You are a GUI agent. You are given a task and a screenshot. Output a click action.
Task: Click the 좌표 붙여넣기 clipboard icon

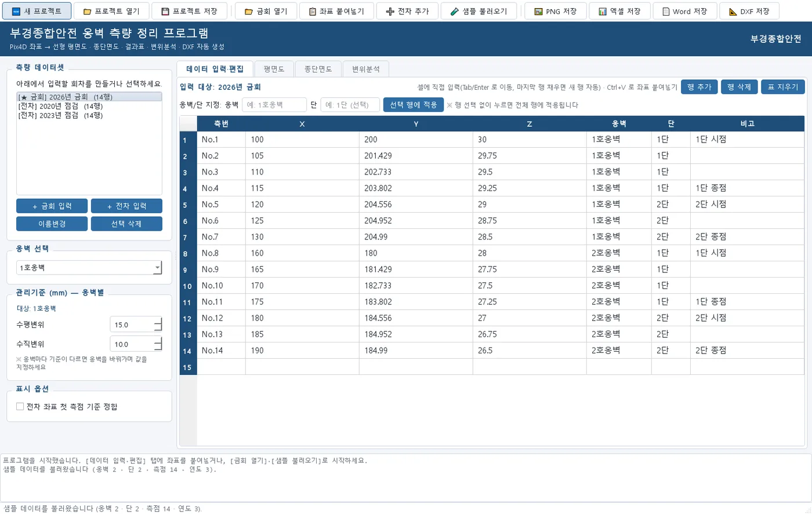click(313, 12)
